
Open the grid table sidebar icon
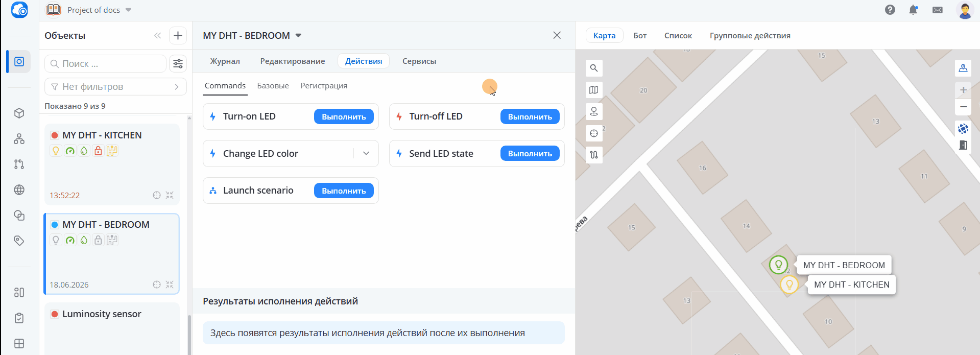coord(19,343)
